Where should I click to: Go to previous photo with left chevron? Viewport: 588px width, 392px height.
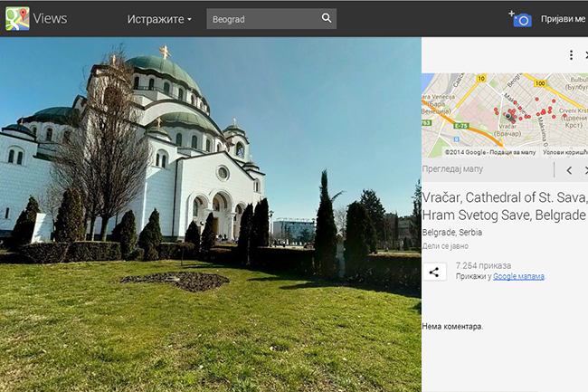[569, 170]
